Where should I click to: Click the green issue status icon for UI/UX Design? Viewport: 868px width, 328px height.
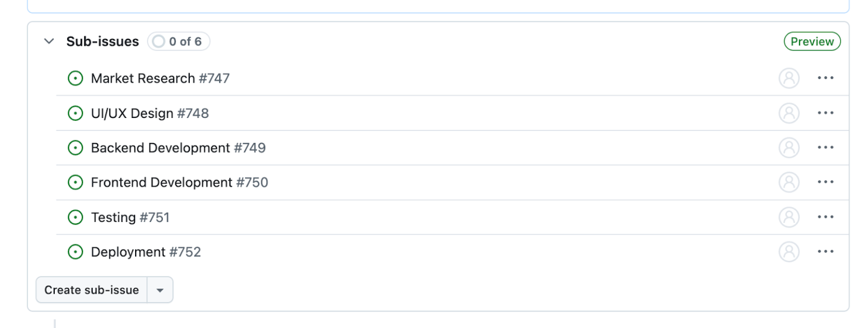[x=75, y=113]
